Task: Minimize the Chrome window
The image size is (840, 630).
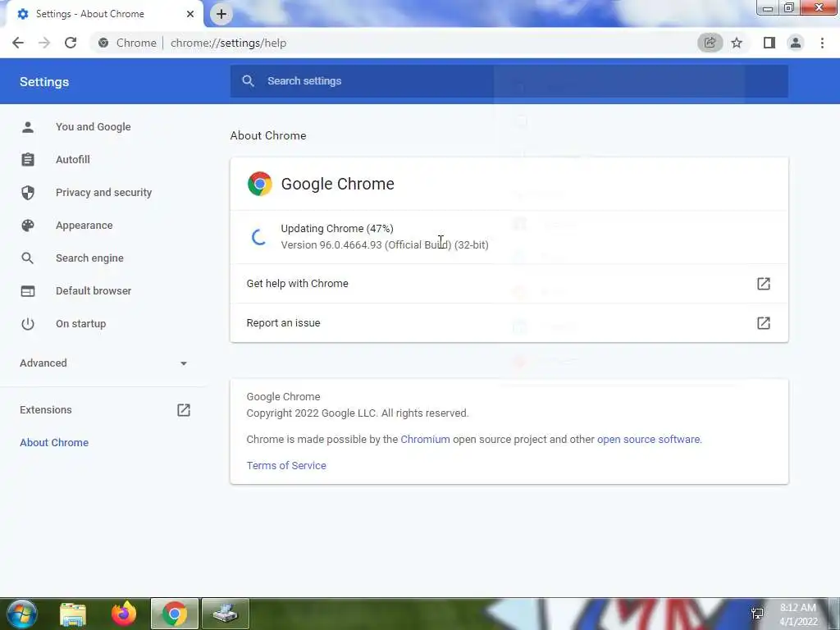Action: coord(768,8)
